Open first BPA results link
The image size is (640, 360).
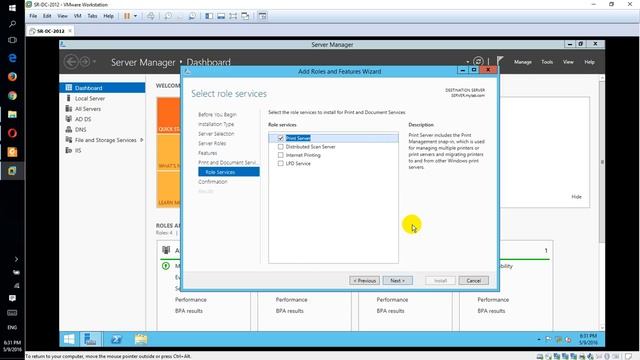189,311
